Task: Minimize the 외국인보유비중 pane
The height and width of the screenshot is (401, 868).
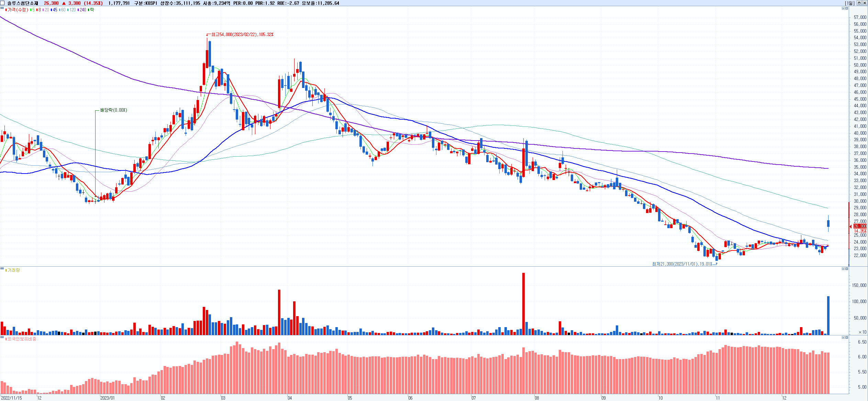Action: tap(843, 337)
